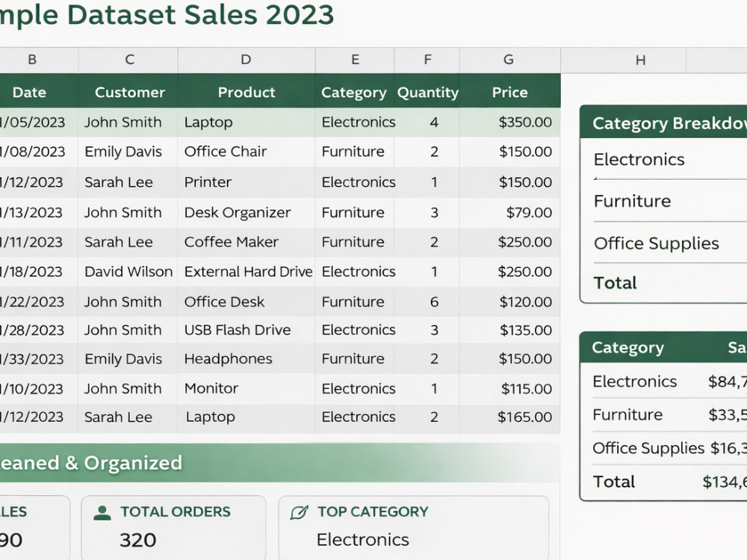This screenshot has width=747, height=560.
Task: Click the Customer header cell
Action: (129, 92)
